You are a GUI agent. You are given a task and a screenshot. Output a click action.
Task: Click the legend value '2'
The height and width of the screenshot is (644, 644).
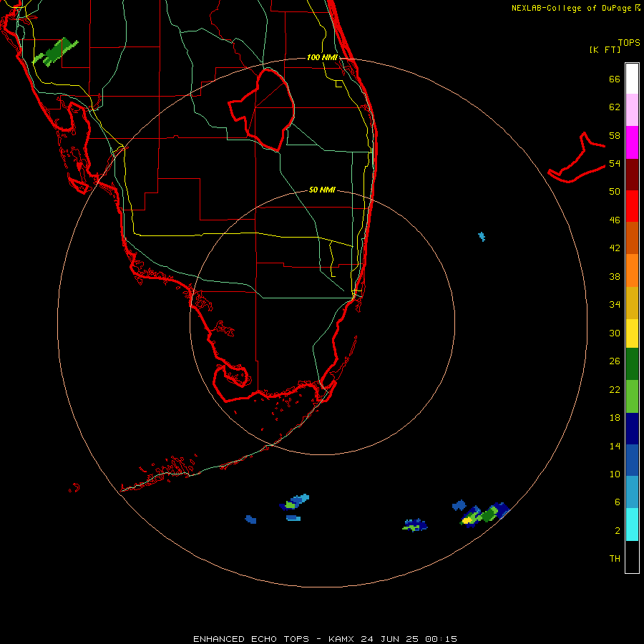(618, 531)
